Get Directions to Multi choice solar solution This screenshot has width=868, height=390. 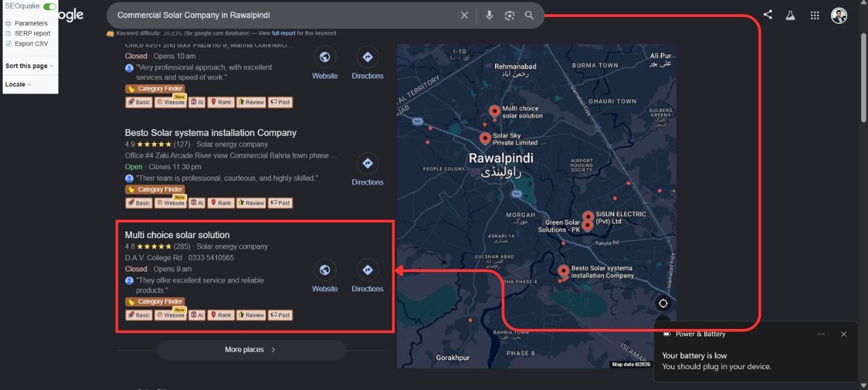click(368, 276)
